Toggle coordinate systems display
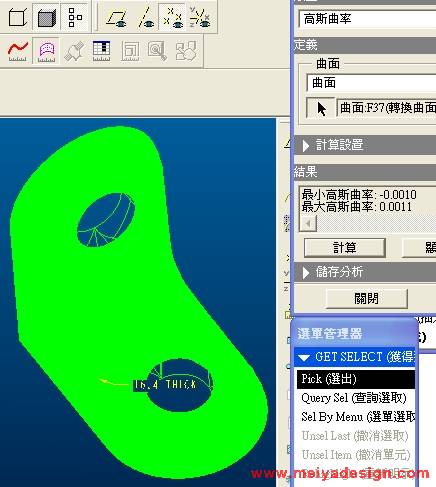Image resolution: width=436 pixels, height=487 pixels. (200, 18)
